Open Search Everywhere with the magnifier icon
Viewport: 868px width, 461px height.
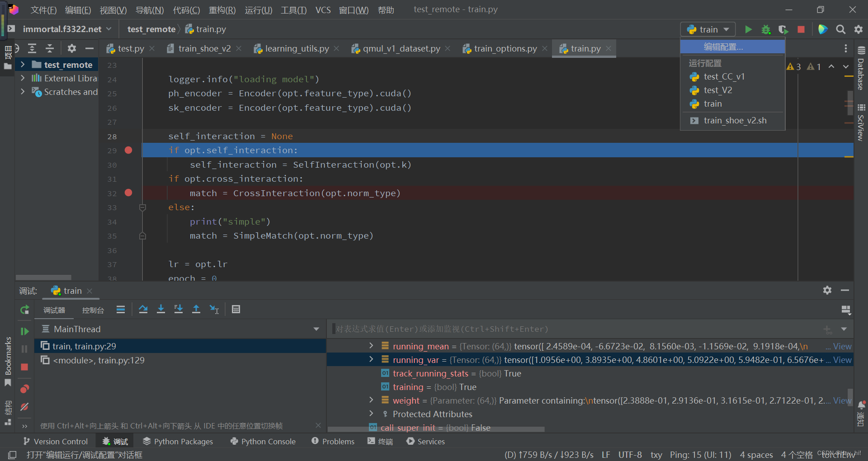[841, 29]
